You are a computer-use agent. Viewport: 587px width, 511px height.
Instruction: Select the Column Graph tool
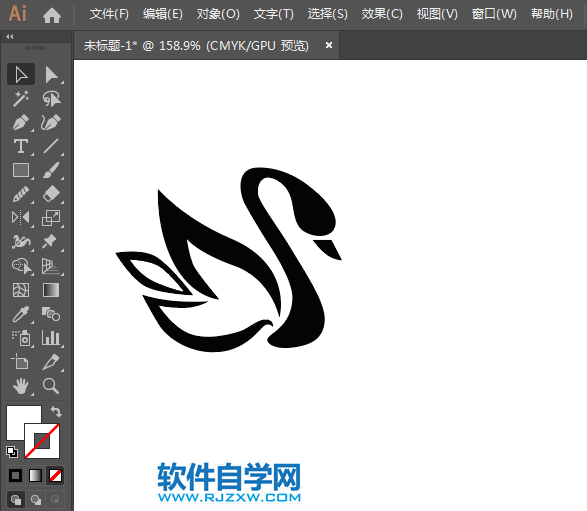click(x=51, y=338)
